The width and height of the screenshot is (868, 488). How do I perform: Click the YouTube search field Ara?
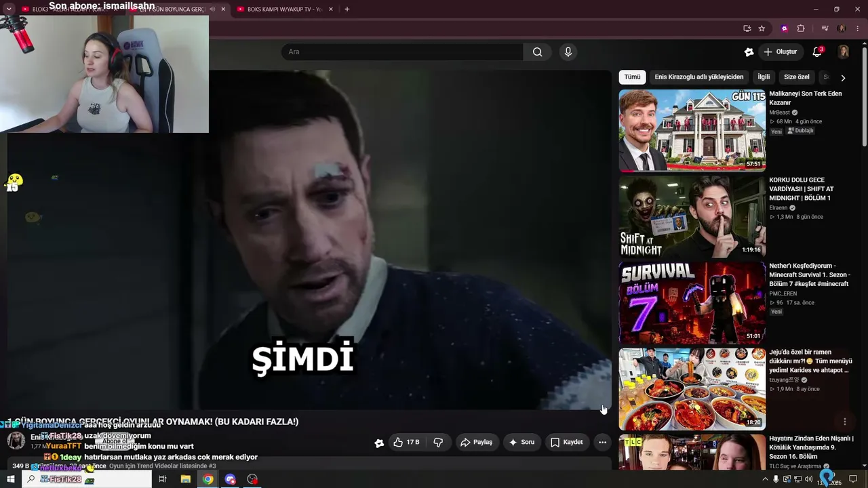click(402, 52)
